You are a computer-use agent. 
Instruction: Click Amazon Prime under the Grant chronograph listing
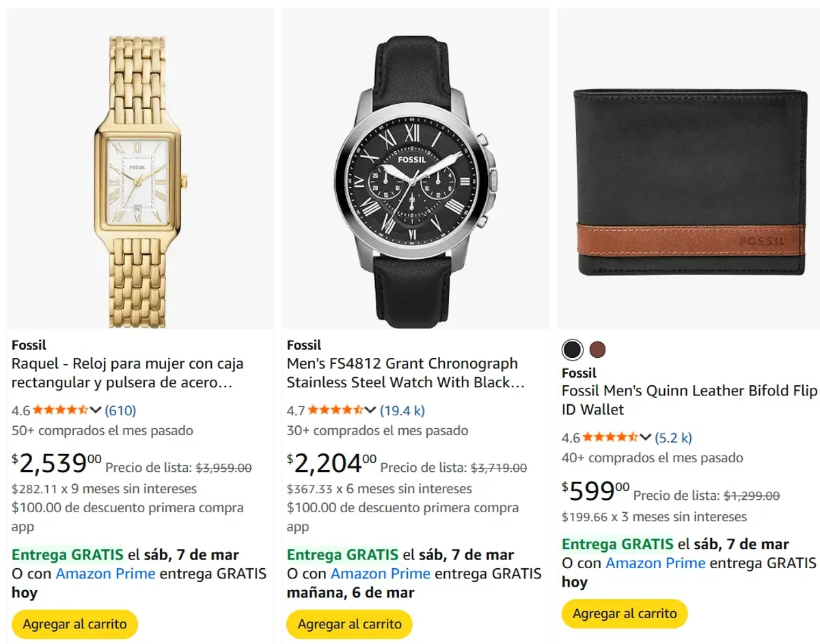coord(379,574)
